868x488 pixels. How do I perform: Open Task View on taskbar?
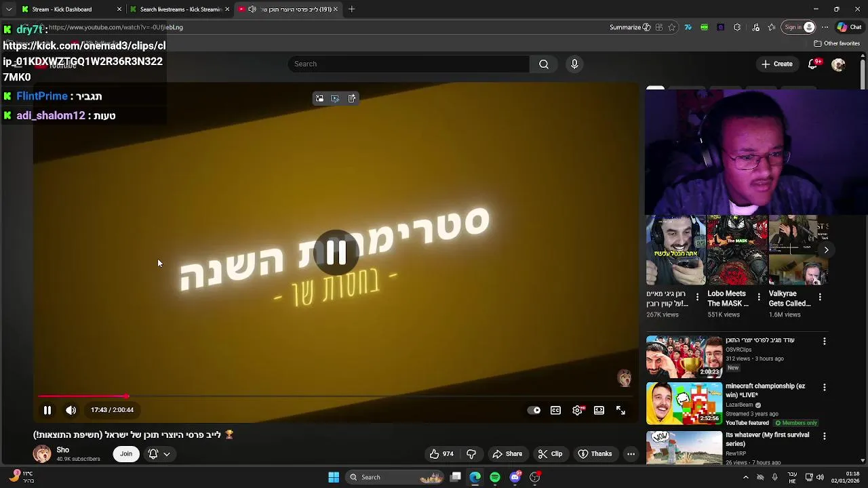click(x=456, y=477)
